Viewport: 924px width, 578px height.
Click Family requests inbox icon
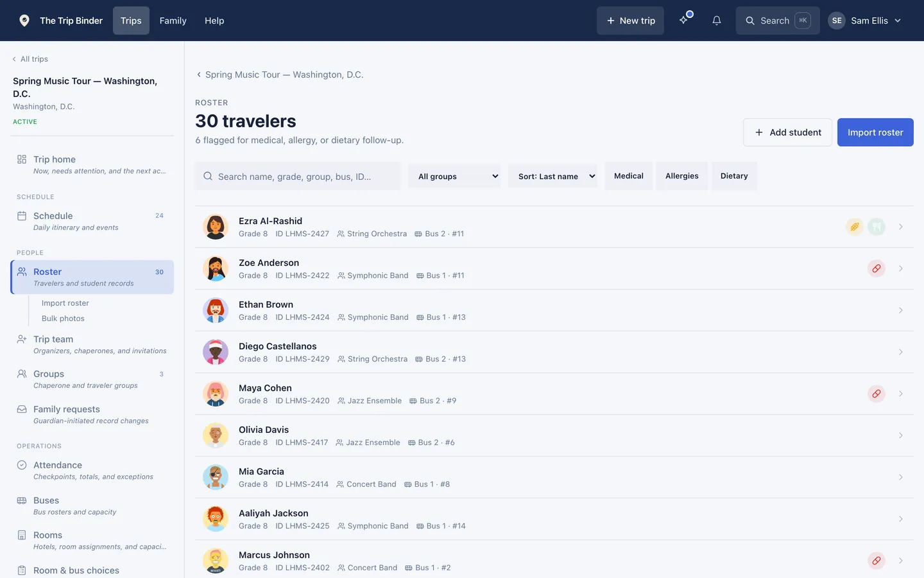click(22, 409)
